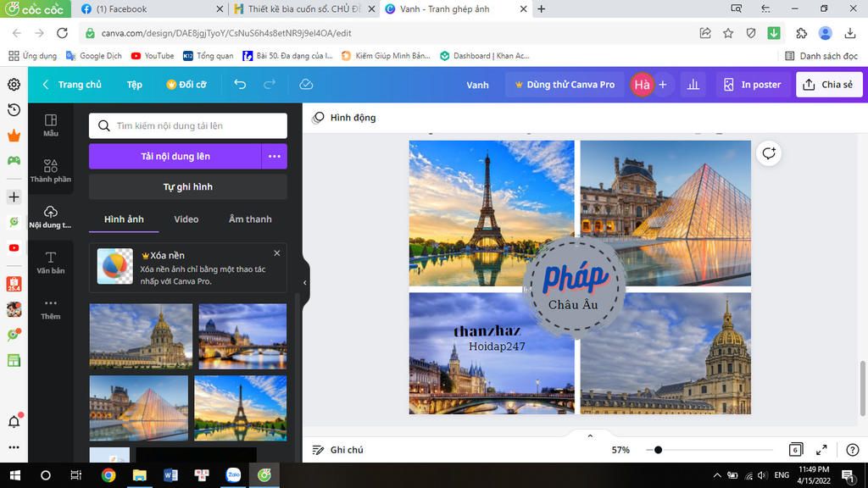Open Zalo from the taskbar

233,475
